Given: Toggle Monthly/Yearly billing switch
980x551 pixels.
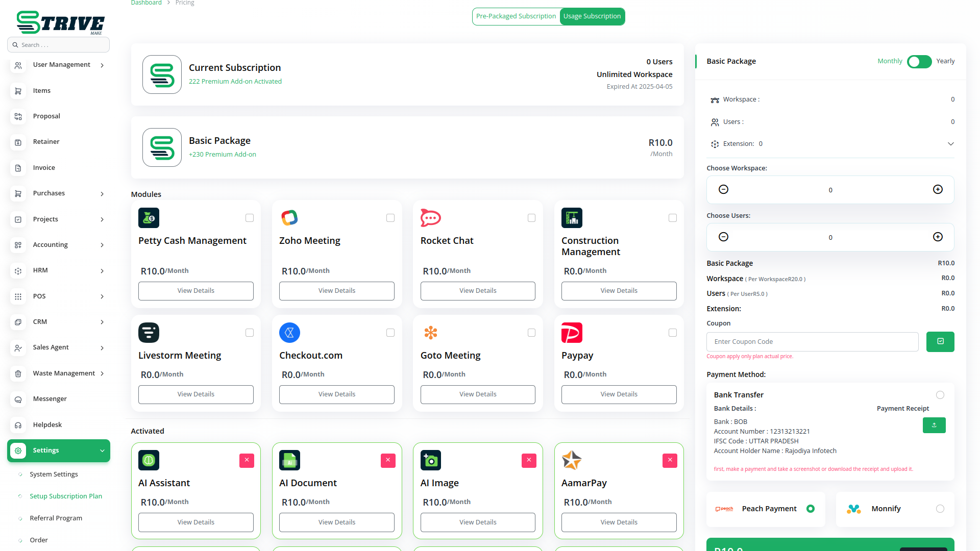Looking at the screenshot, I should [x=919, y=61].
